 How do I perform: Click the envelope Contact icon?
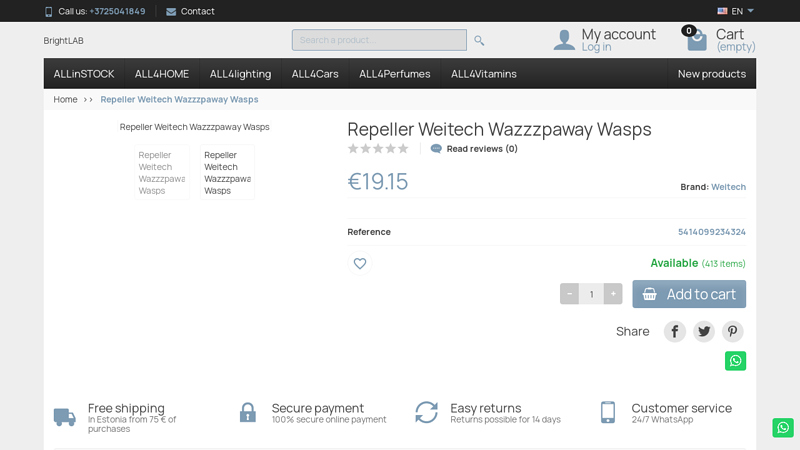[x=171, y=11]
